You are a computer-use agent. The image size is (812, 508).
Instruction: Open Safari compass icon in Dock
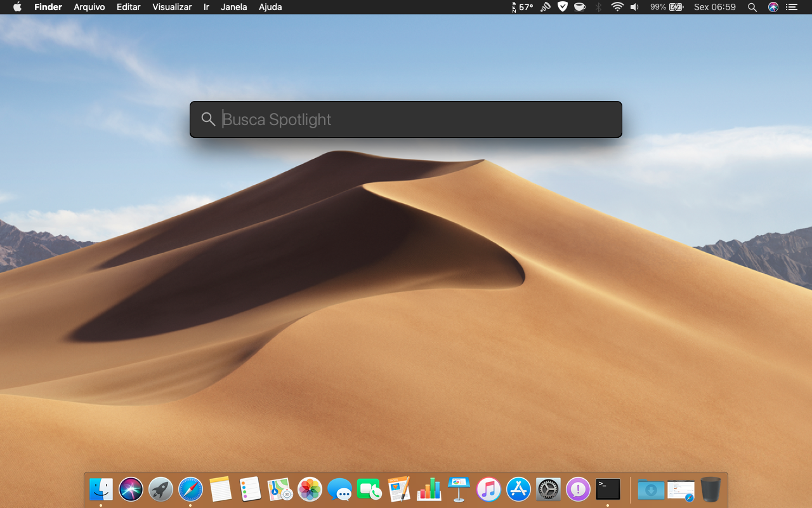[191, 489]
